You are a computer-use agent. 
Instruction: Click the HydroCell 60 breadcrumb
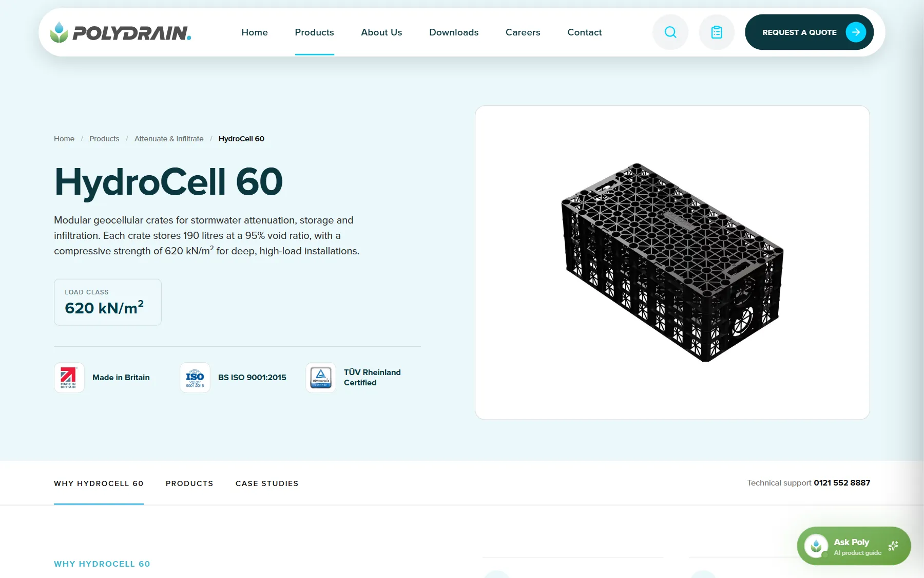[x=241, y=139]
